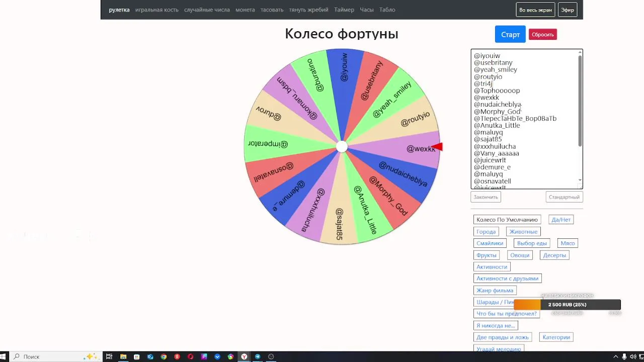Start the wheel with Старт button

510,34
